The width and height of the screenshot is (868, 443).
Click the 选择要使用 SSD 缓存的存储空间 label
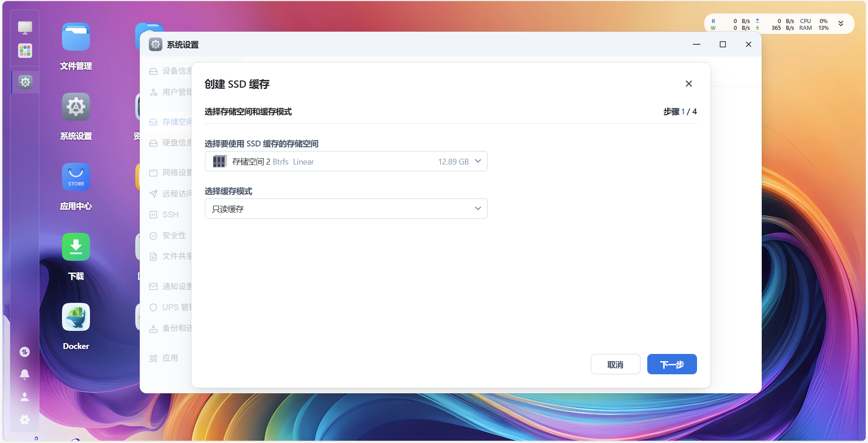pos(261,144)
